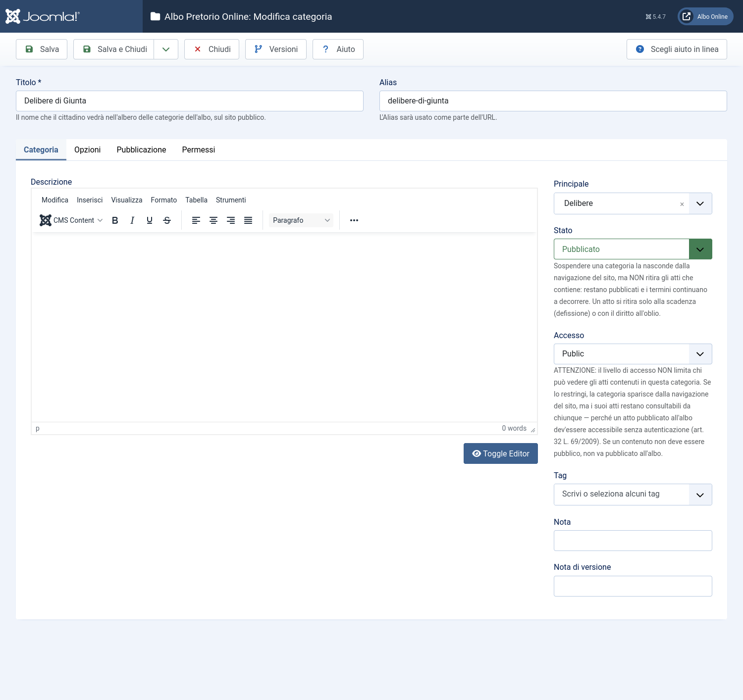Align description text to the left

coord(196,220)
